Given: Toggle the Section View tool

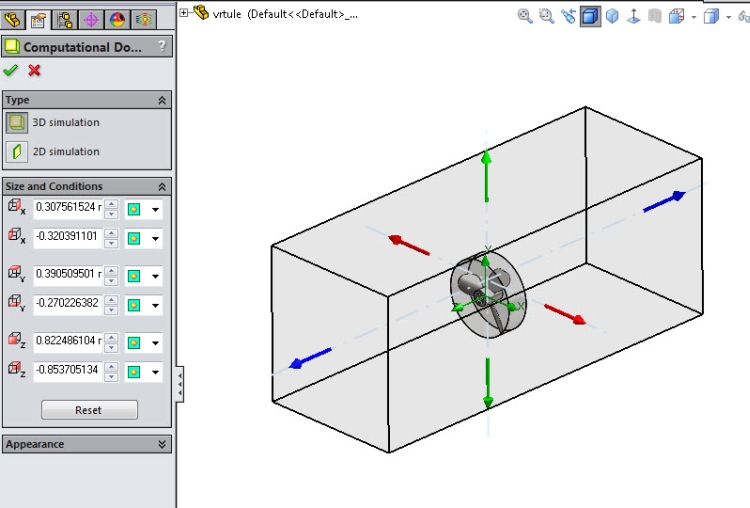Looking at the screenshot, I should point(590,16).
